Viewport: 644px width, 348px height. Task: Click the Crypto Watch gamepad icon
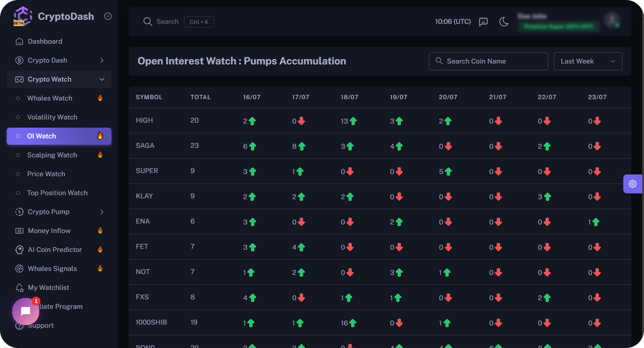coord(19,80)
